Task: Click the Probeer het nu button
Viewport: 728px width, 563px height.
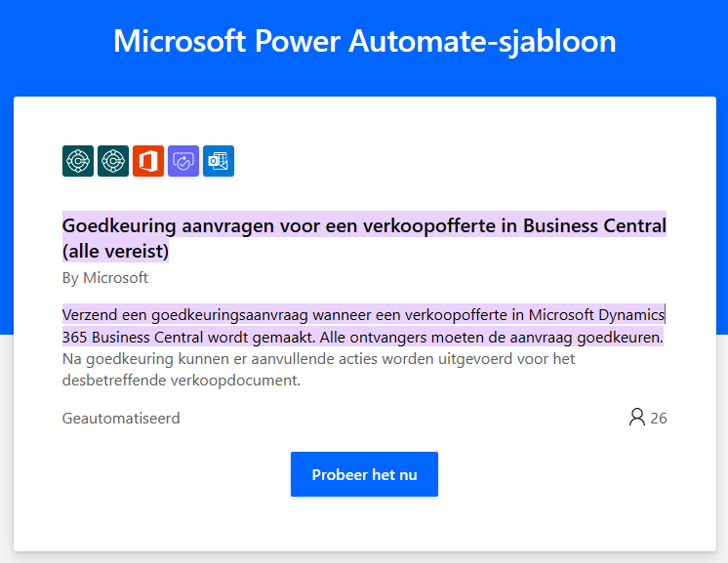Action: coord(364,474)
